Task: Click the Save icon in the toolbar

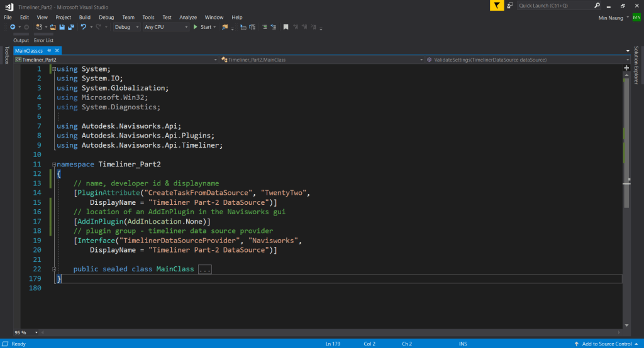Action: (62, 27)
